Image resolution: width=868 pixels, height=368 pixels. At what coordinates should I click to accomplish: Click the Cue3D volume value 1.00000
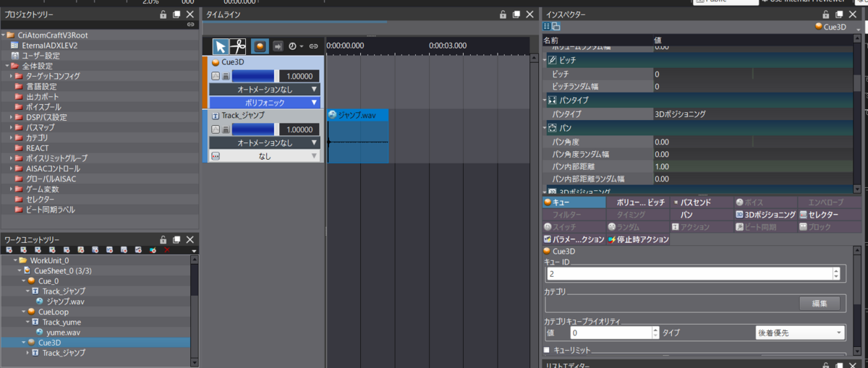coord(299,76)
